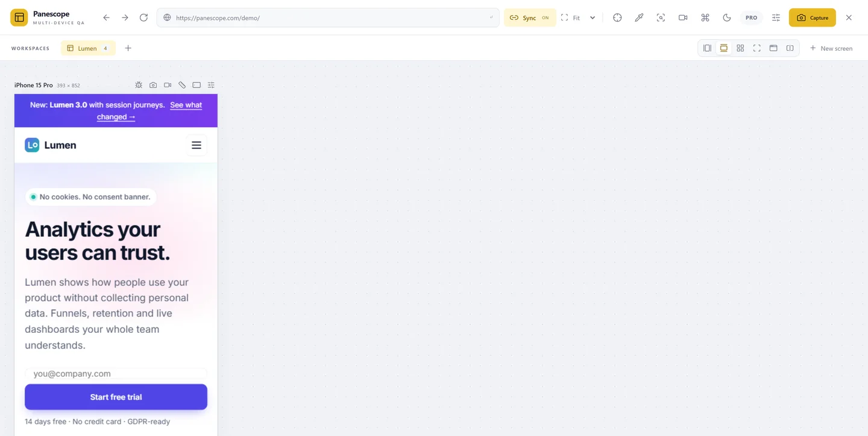Click the Analytics your users can trust heading

tap(98, 241)
